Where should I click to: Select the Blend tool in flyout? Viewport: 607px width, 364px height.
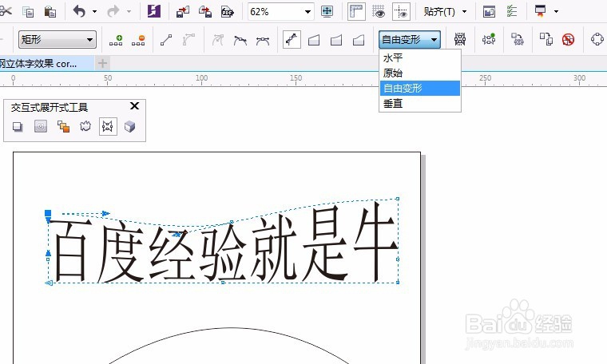tap(63, 126)
